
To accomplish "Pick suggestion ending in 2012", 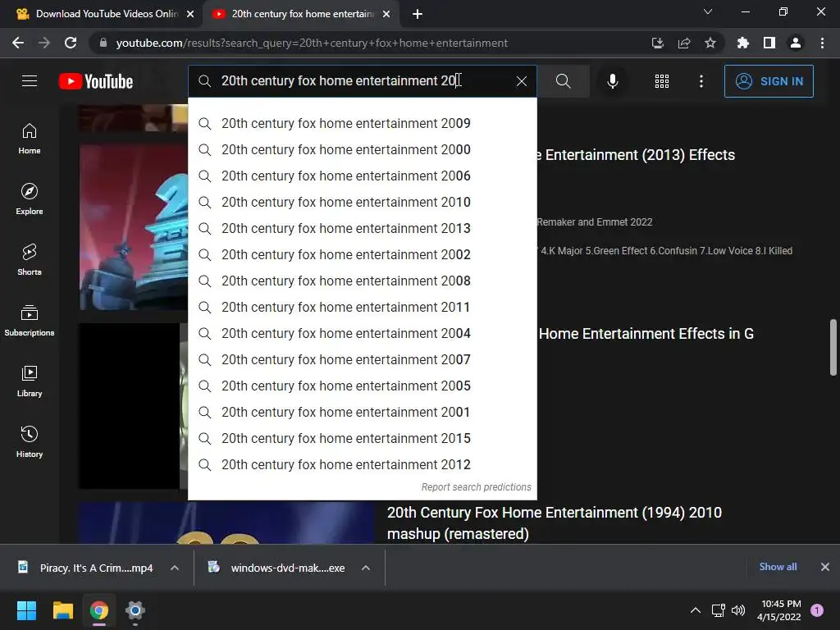I will pyautogui.click(x=362, y=464).
